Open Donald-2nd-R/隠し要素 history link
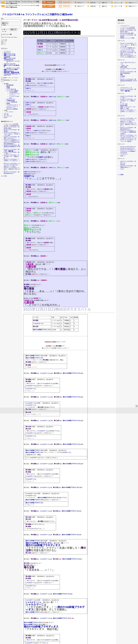 click(127, 33)
